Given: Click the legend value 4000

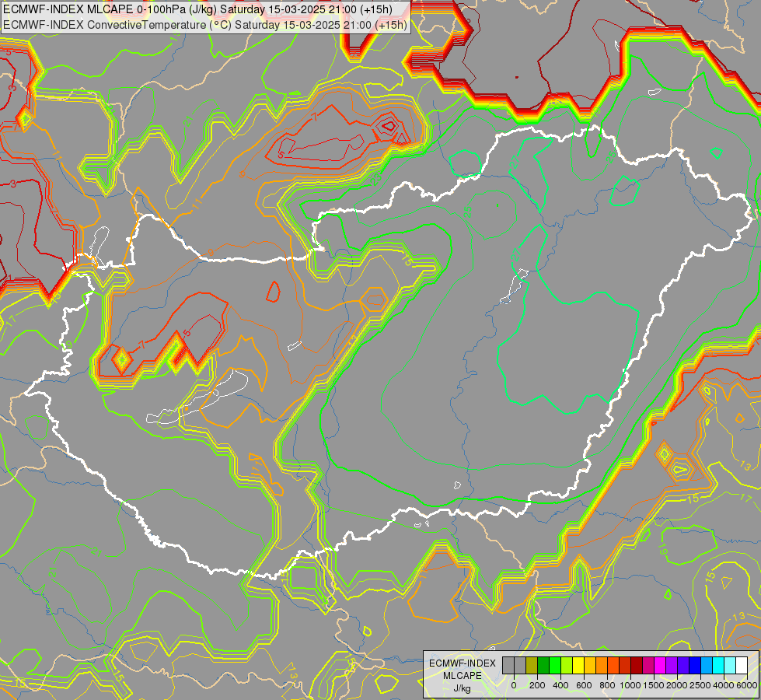Looking at the screenshot, I should (x=724, y=685).
